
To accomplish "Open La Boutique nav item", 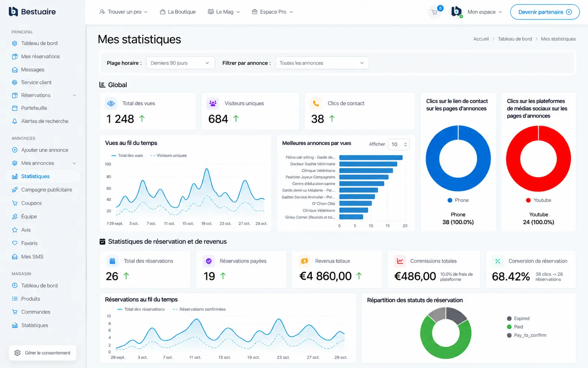I will [178, 12].
